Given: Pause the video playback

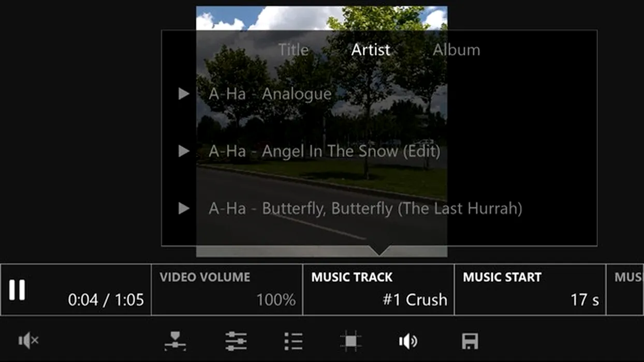Looking at the screenshot, I should tap(17, 290).
